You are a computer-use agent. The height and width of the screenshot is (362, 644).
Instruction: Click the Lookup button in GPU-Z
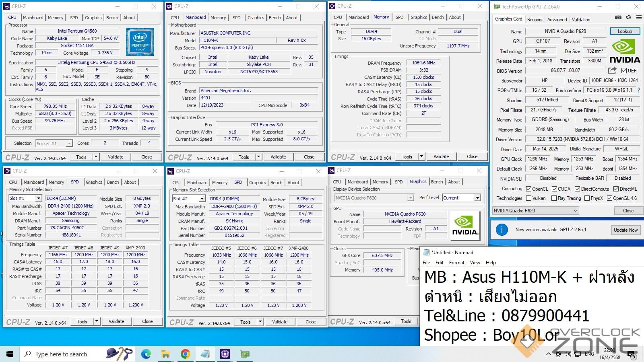625,31
